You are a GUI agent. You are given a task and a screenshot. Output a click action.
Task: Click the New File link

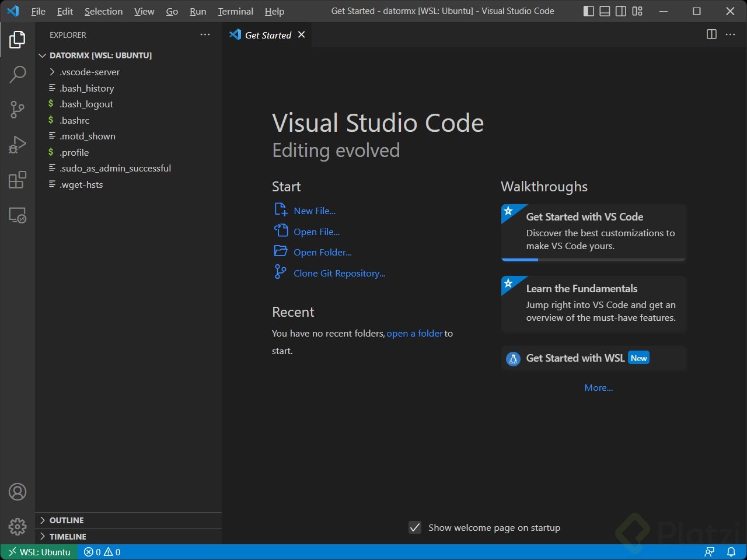click(x=314, y=211)
